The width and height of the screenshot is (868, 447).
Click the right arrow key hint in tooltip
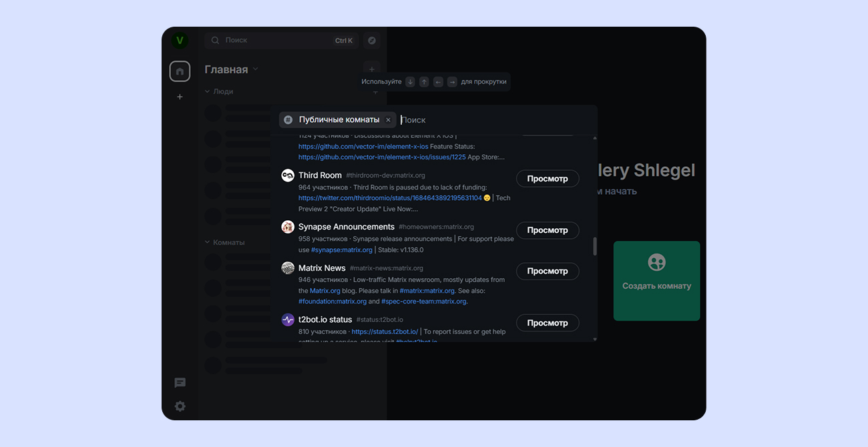(452, 82)
